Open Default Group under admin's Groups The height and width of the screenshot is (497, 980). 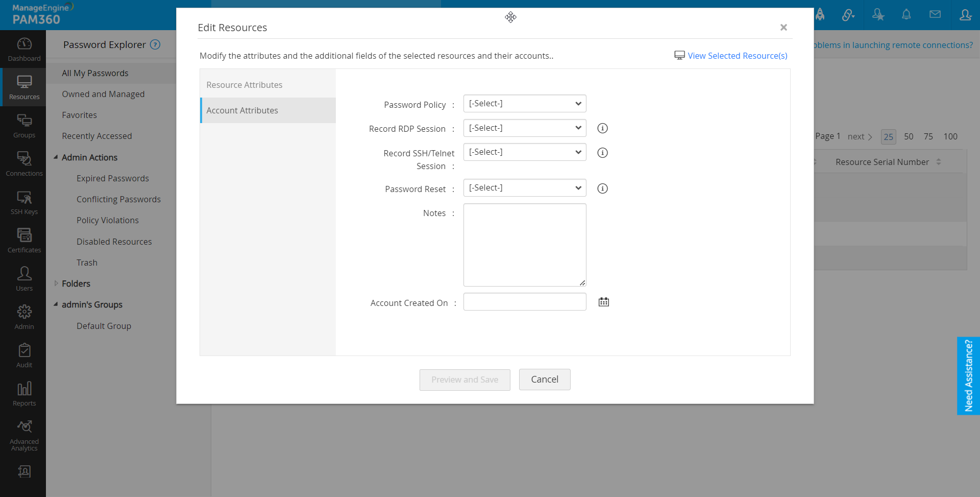104,326
